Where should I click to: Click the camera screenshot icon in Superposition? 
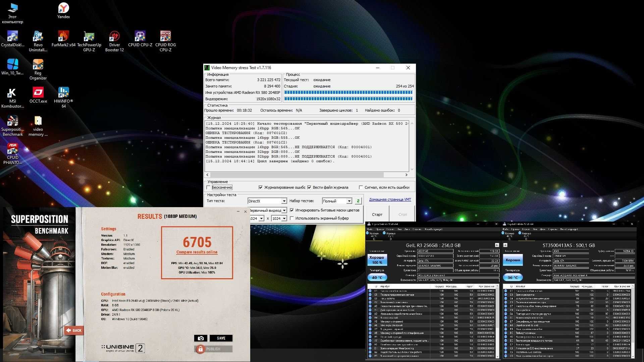201,338
